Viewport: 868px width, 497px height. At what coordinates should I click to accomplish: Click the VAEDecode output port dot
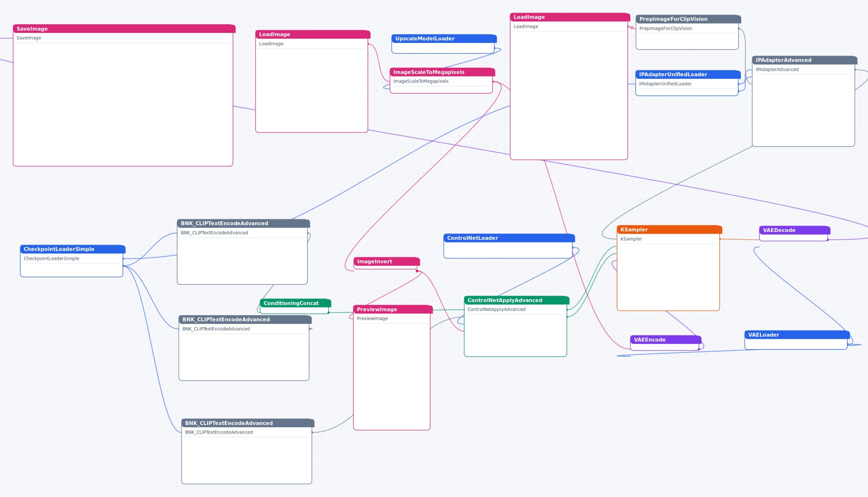828,240
